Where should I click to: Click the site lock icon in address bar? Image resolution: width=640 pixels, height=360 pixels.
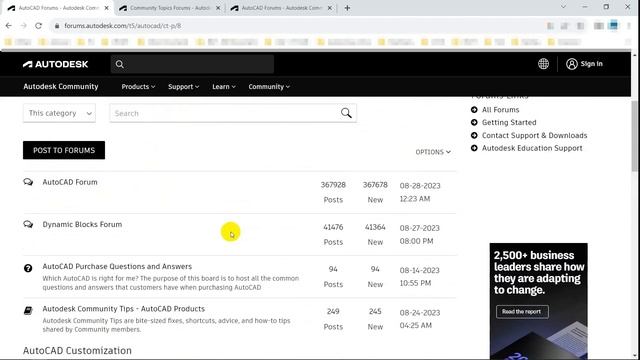(x=57, y=26)
